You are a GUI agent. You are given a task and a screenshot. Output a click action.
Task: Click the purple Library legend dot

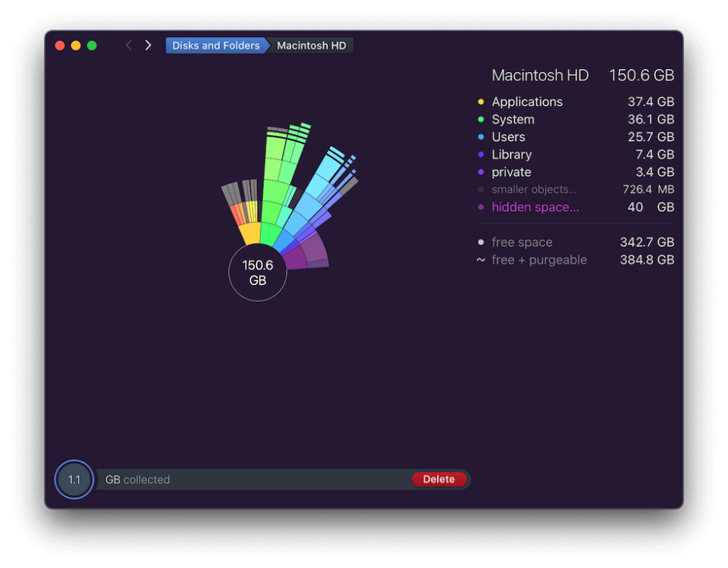coord(481,154)
